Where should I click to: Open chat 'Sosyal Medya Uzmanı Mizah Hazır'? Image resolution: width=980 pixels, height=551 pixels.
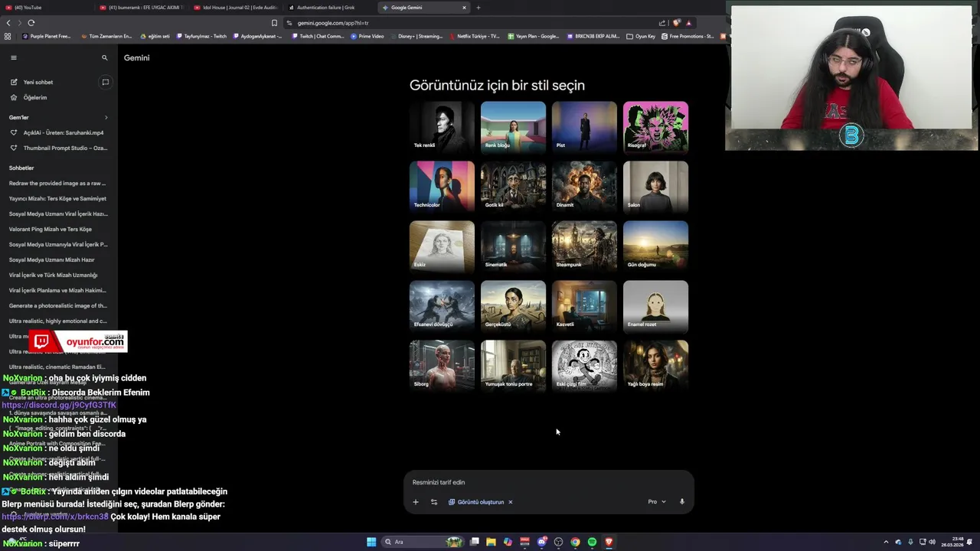(x=52, y=259)
